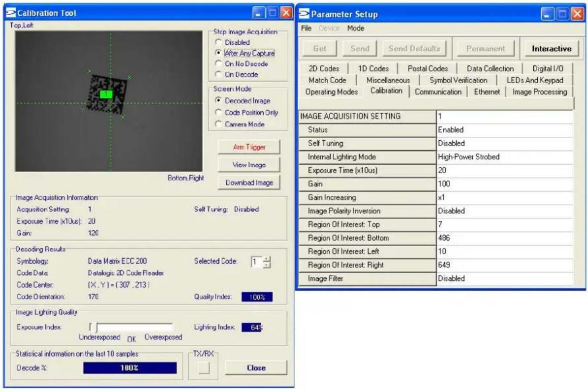This screenshot has width=588, height=389.
Task: Open the Digital I/O tab
Action: [x=548, y=68]
